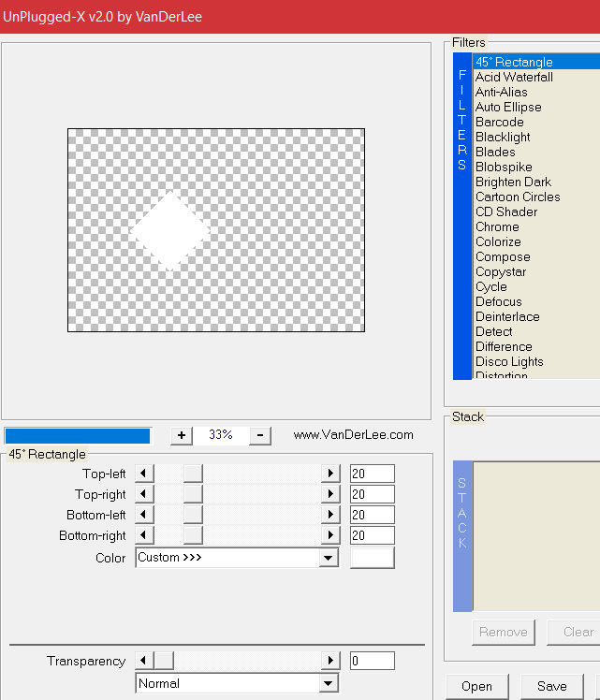
Task: Click the zoom out minus button
Action: click(261, 435)
